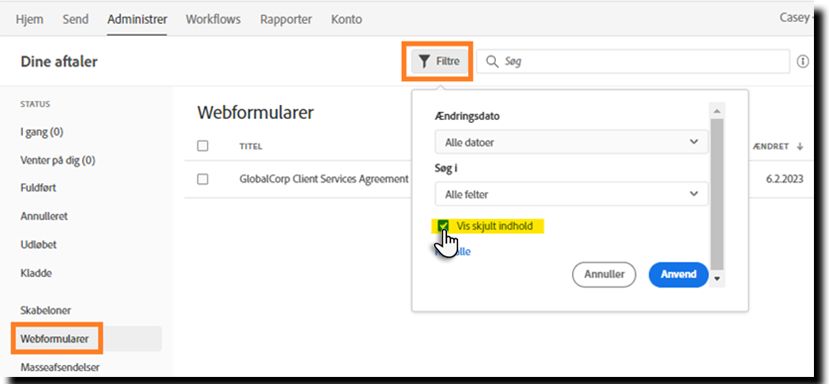Open the Kladde list

36,273
